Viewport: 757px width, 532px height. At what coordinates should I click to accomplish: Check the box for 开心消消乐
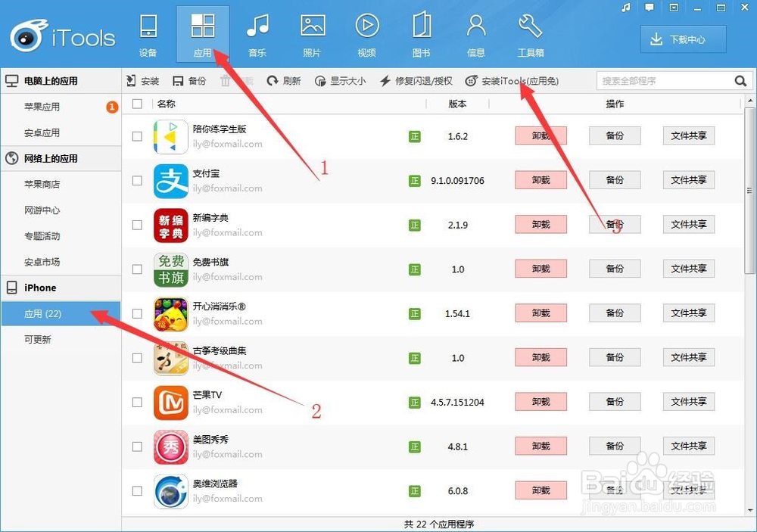[137, 313]
